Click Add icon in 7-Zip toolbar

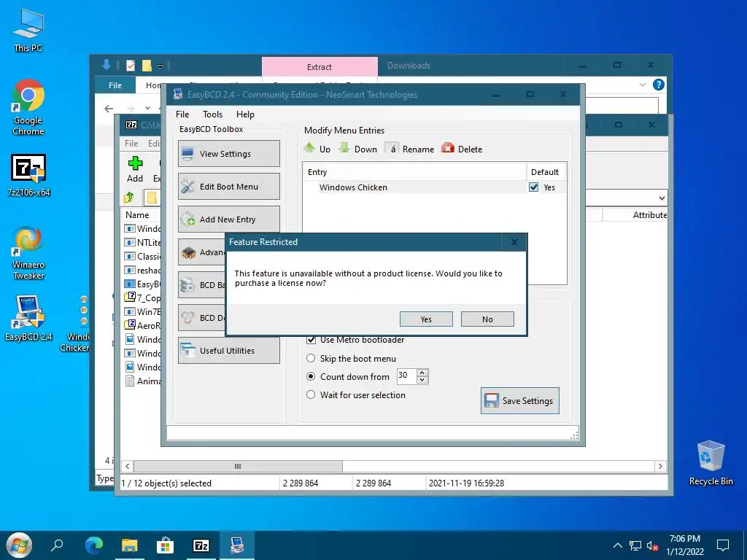(135, 169)
